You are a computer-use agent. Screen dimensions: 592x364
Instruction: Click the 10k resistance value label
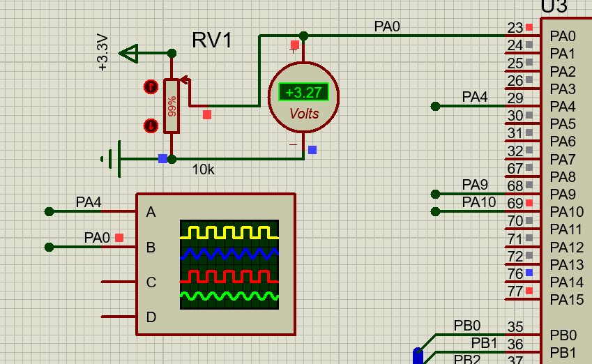tap(203, 169)
